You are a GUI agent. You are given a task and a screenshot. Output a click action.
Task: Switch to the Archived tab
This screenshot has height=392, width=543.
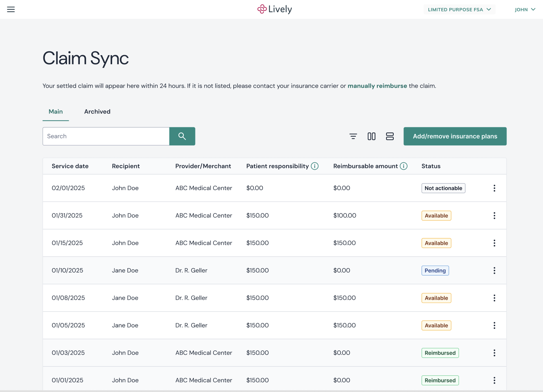tap(97, 112)
